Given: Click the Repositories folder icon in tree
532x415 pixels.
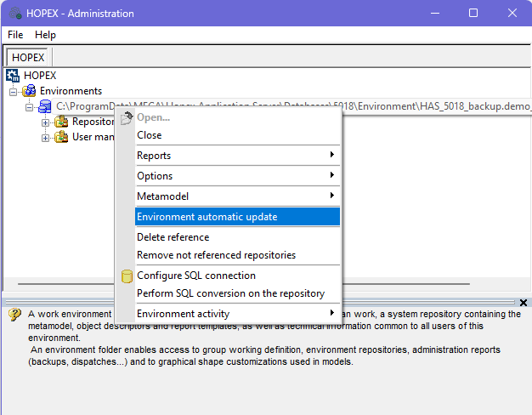Looking at the screenshot, I should pyautogui.click(x=61, y=122).
